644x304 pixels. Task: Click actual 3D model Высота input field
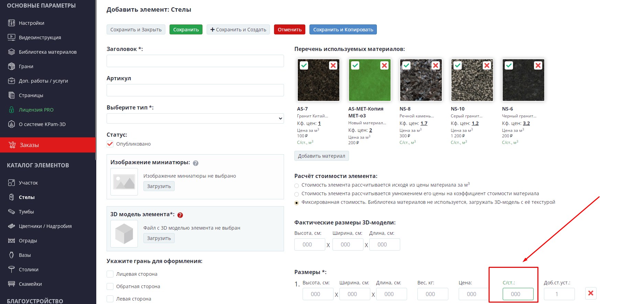[x=310, y=244]
